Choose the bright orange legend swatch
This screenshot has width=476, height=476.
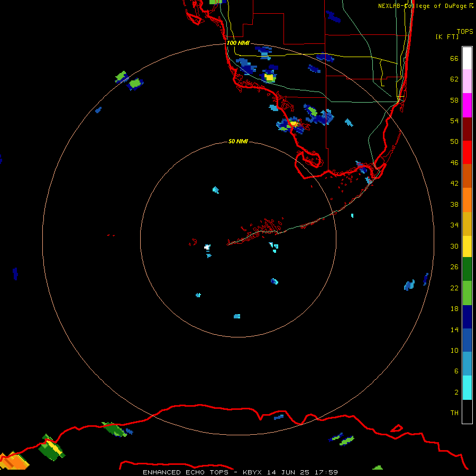point(467,200)
